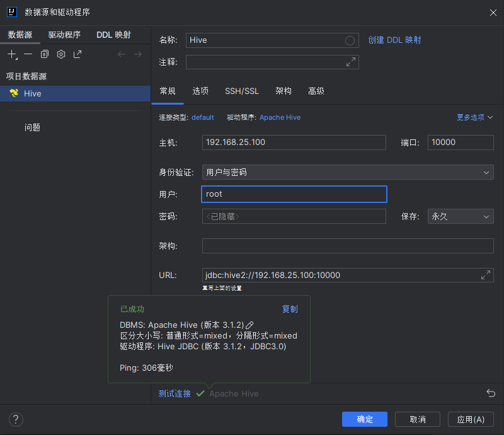
Task: Click the 确定 button
Action: tap(365, 419)
